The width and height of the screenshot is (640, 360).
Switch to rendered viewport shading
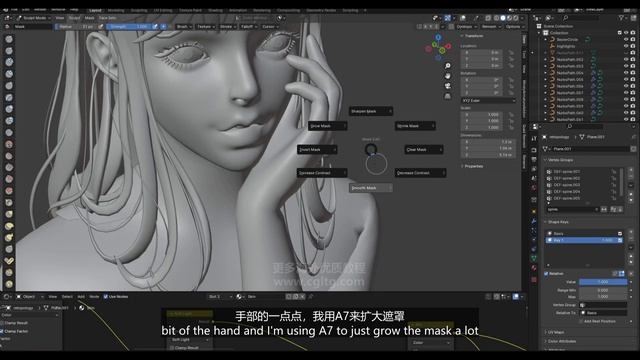(516, 18)
